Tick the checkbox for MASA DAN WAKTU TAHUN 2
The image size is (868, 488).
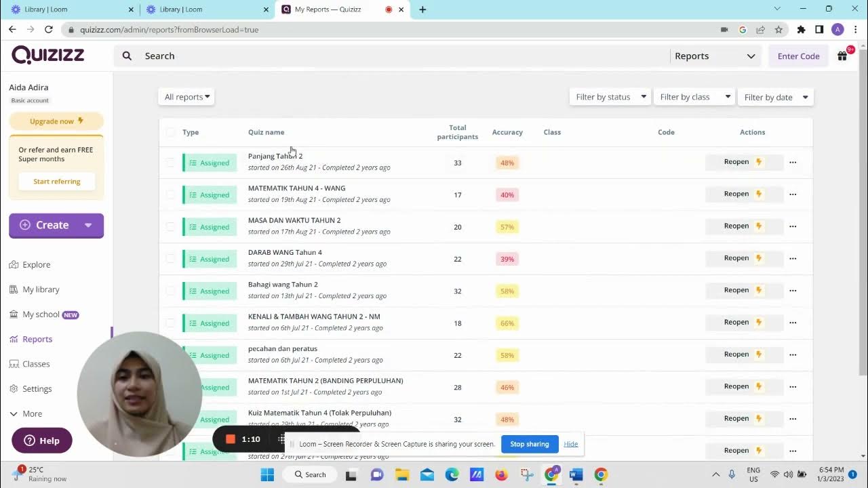coord(170,227)
